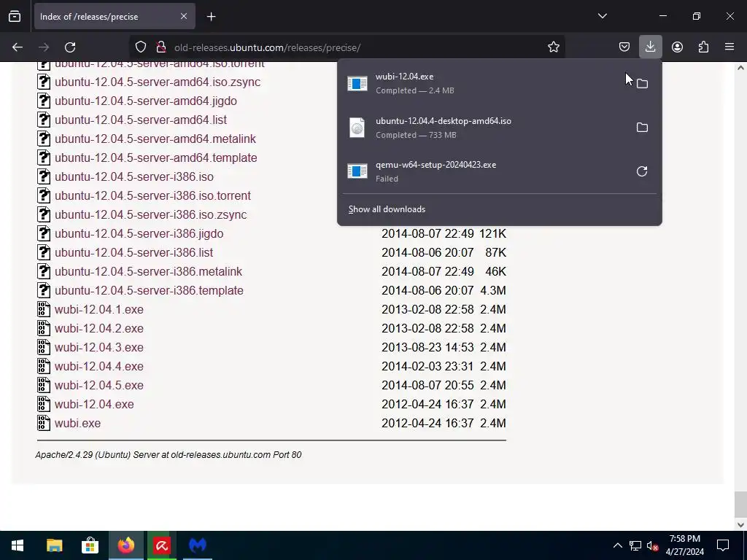Viewport: 747px width, 560px height.
Task: Open the network status tray icon
Action: [x=635, y=545]
